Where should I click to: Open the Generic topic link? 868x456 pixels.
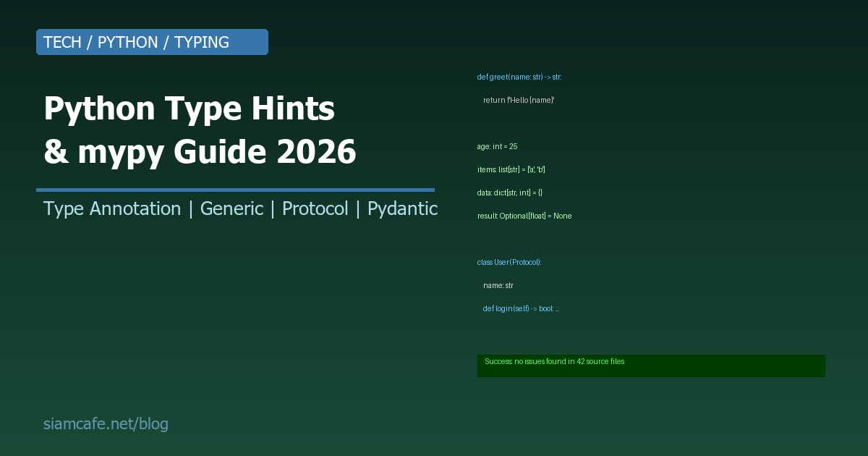[x=231, y=209]
